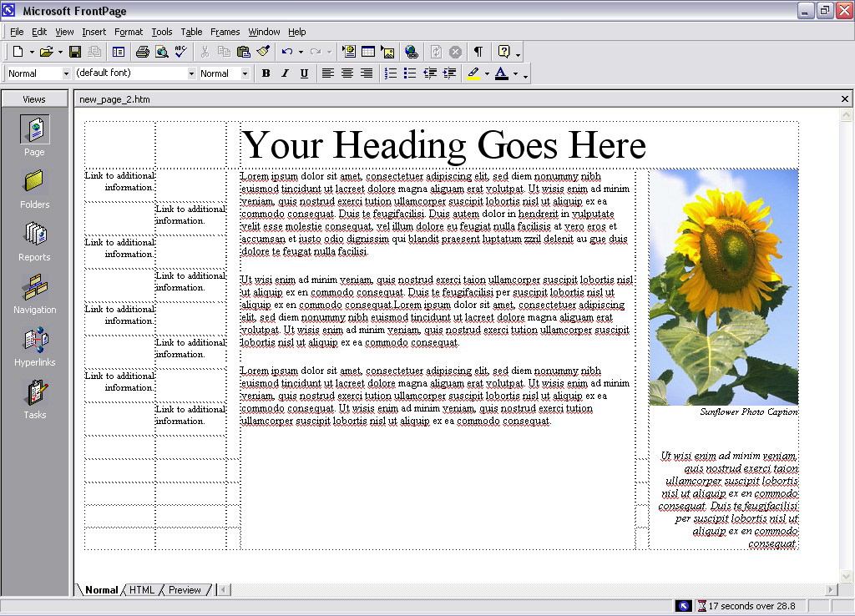The height and width of the screenshot is (616, 855).
Task: Switch to the Preview tab
Action: pos(185,590)
